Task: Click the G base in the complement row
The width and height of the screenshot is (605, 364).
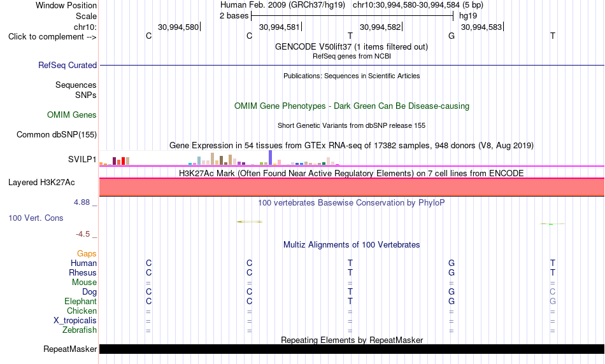Action: pyautogui.click(x=452, y=36)
